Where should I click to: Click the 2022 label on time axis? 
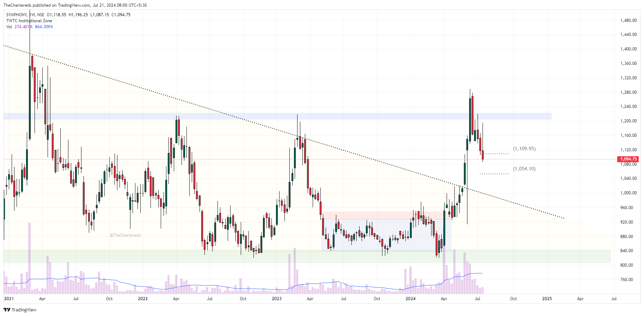coord(143,299)
